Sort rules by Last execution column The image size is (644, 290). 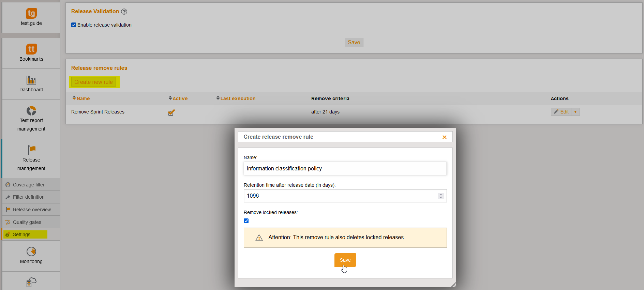pos(236,98)
